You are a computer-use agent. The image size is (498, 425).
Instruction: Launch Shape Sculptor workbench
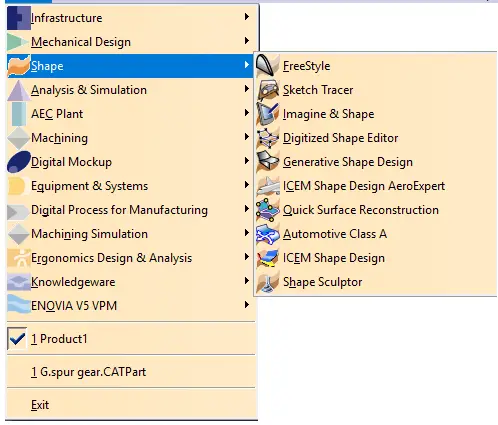[x=375, y=282]
